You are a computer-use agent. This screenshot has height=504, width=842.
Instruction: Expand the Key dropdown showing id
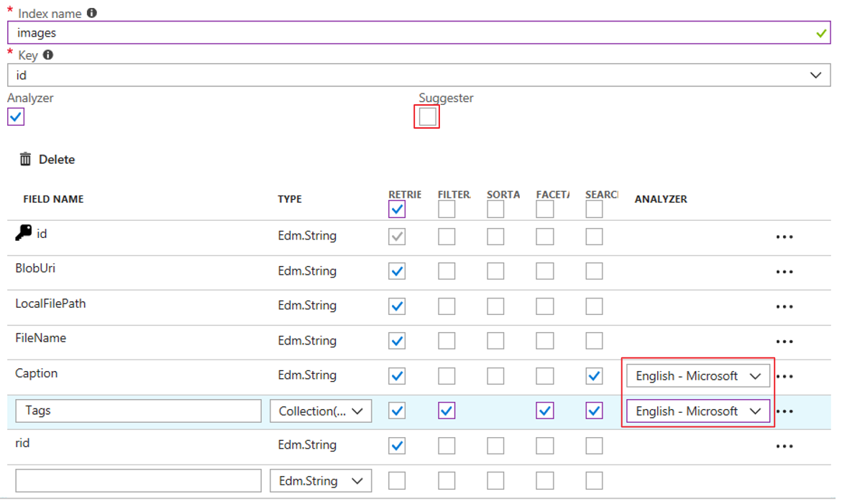[815, 75]
